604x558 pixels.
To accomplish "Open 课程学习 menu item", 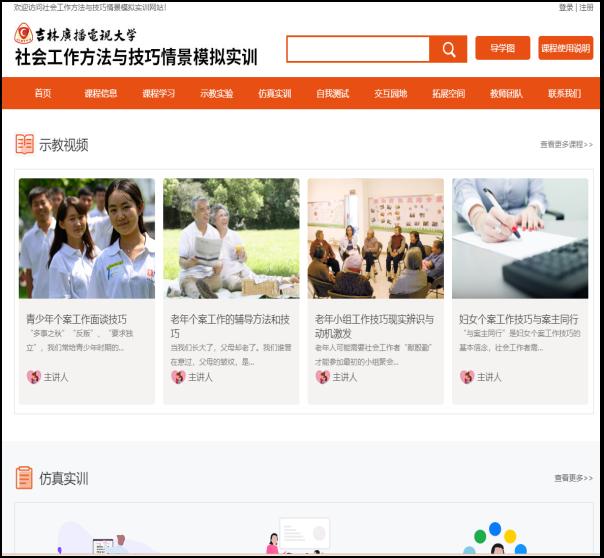I will tap(159, 93).
